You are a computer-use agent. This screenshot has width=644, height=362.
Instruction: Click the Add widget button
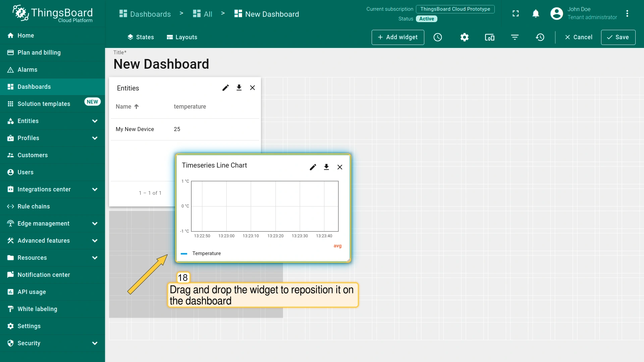pyautogui.click(x=397, y=37)
